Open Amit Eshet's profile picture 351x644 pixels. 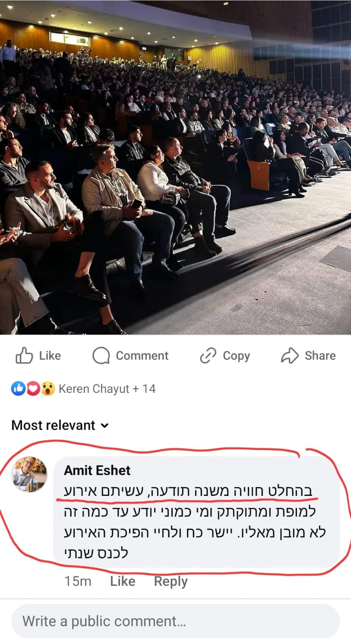[x=29, y=475]
